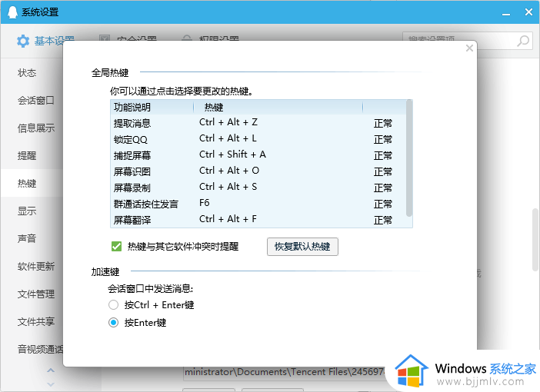Select 按Ctrl + Enter键 radio option
The width and height of the screenshot is (540, 392).
(x=113, y=305)
